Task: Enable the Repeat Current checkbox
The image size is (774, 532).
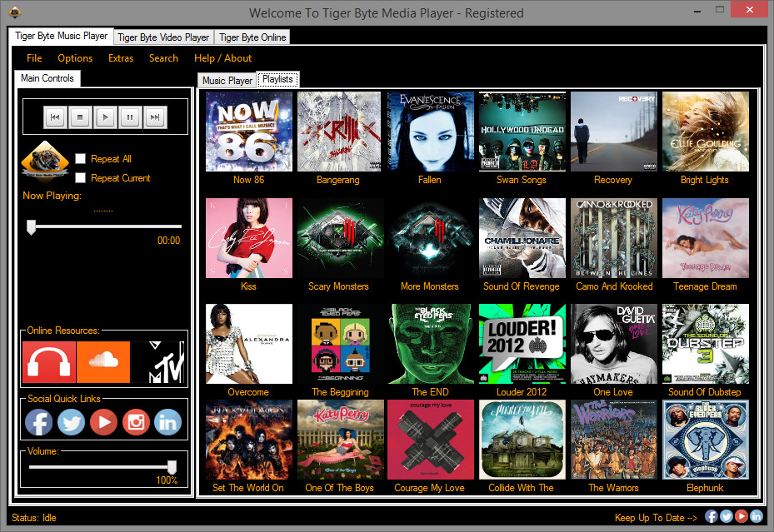Action: click(81, 178)
